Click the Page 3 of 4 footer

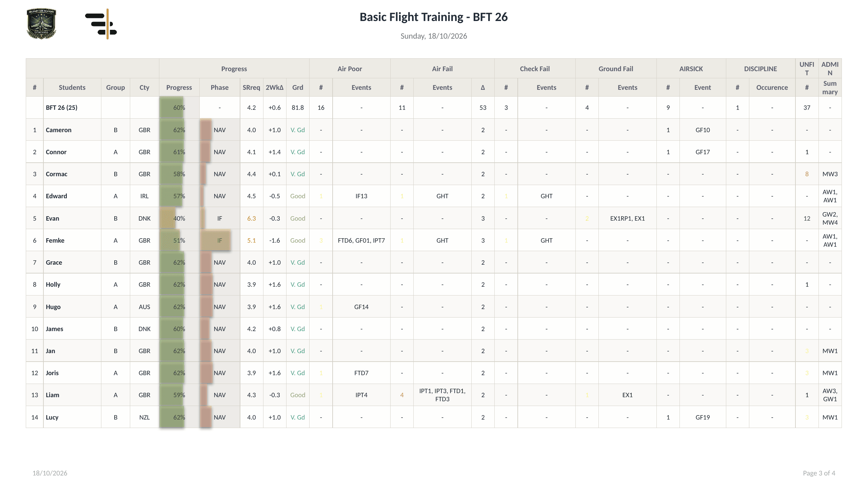[819, 473]
